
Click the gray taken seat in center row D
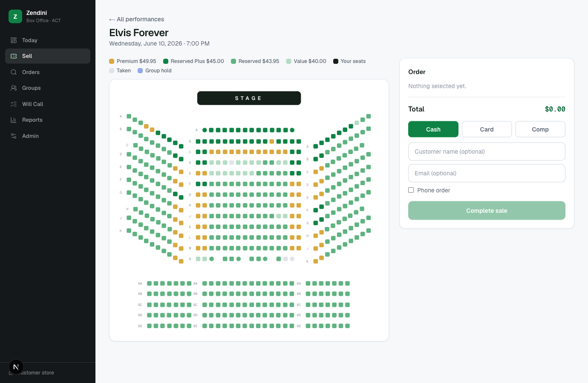point(231,163)
